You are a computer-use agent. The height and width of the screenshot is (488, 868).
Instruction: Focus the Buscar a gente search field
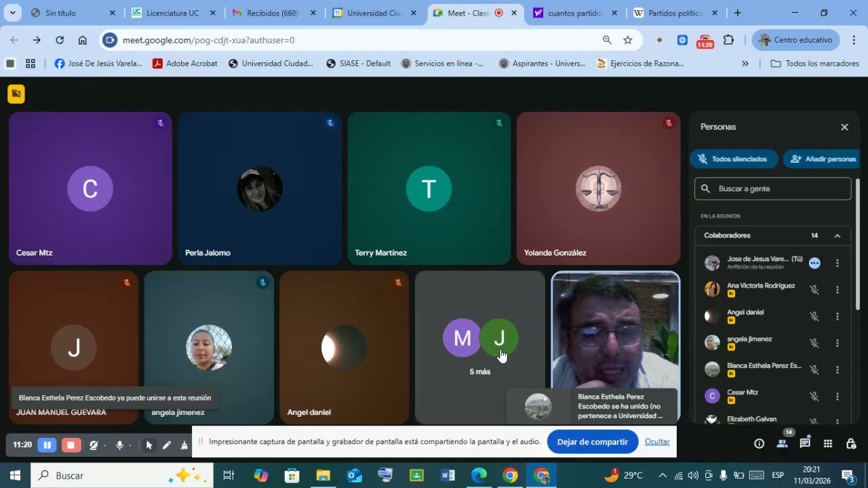click(772, 189)
